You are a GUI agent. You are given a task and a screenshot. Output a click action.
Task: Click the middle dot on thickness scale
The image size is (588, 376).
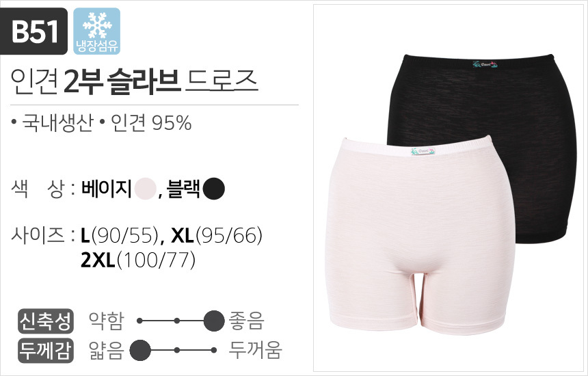pyautogui.click(x=176, y=350)
